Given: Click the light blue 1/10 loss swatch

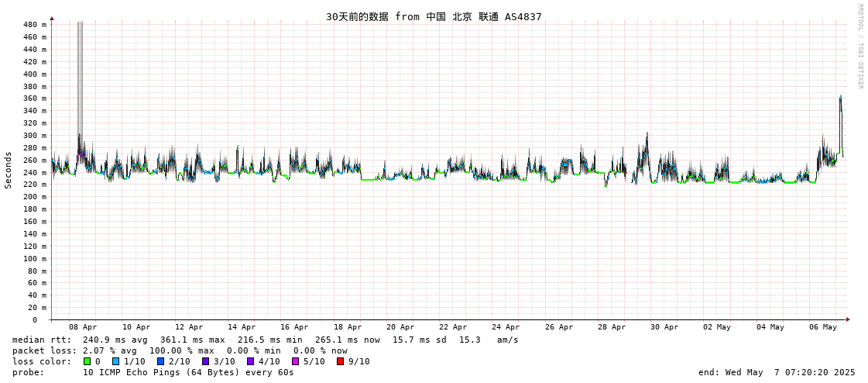Looking at the screenshot, I should coord(115,361).
